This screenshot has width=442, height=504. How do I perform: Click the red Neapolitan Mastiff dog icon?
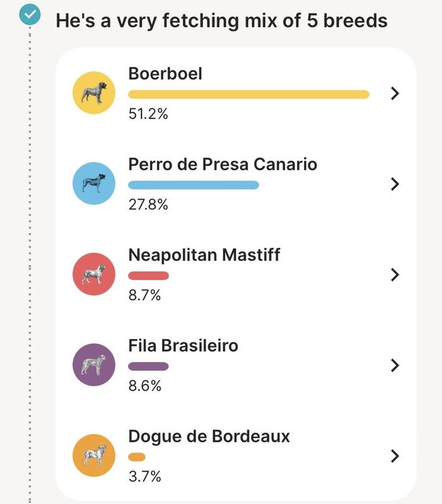tap(93, 274)
